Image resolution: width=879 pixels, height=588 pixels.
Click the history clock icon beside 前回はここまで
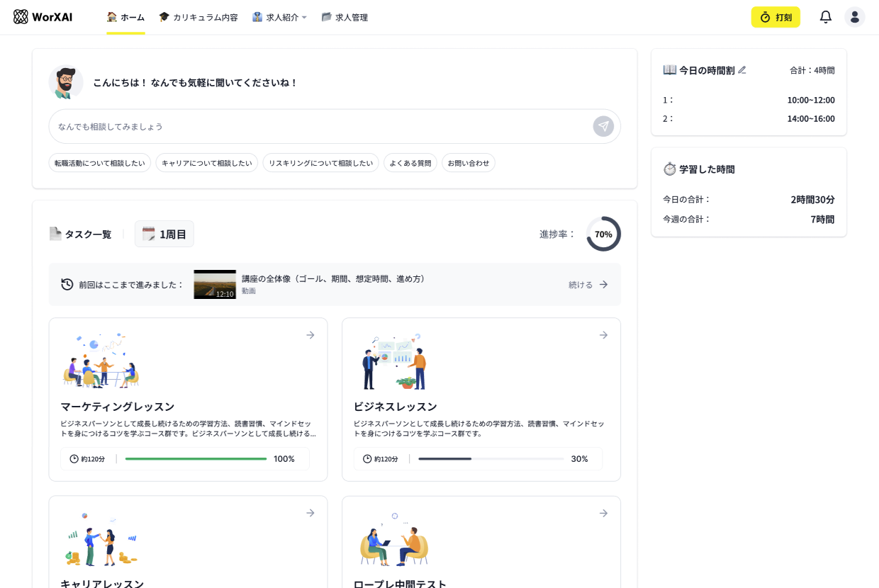tap(67, 284)
